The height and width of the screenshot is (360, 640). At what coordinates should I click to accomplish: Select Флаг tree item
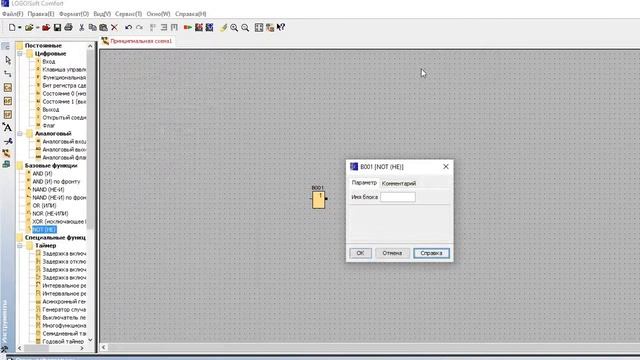coord(49,125)
